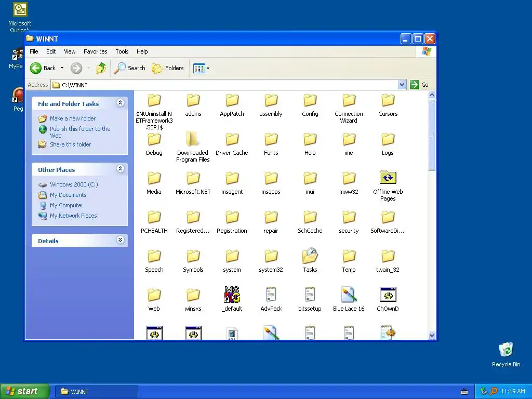The height and width of the screenshot is (399, 532).
Task: Click the taskbar keyboard icon
Action: [x=464, y=392]
